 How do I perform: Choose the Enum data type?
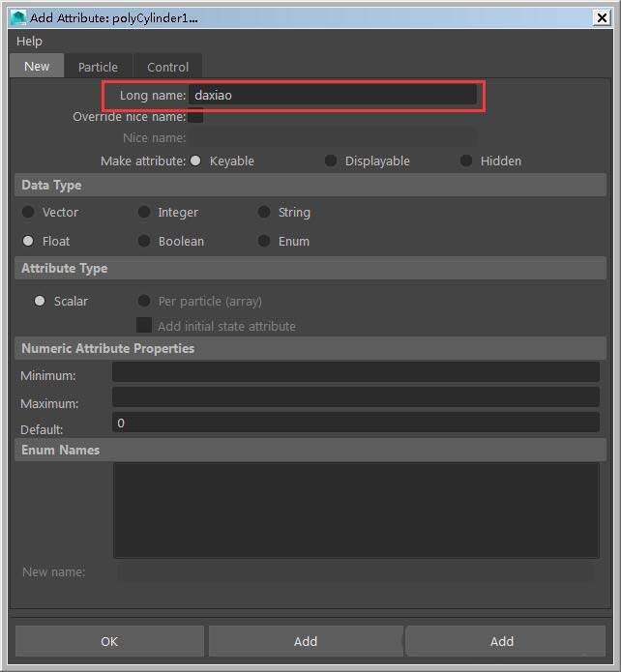tap(264, 241)
